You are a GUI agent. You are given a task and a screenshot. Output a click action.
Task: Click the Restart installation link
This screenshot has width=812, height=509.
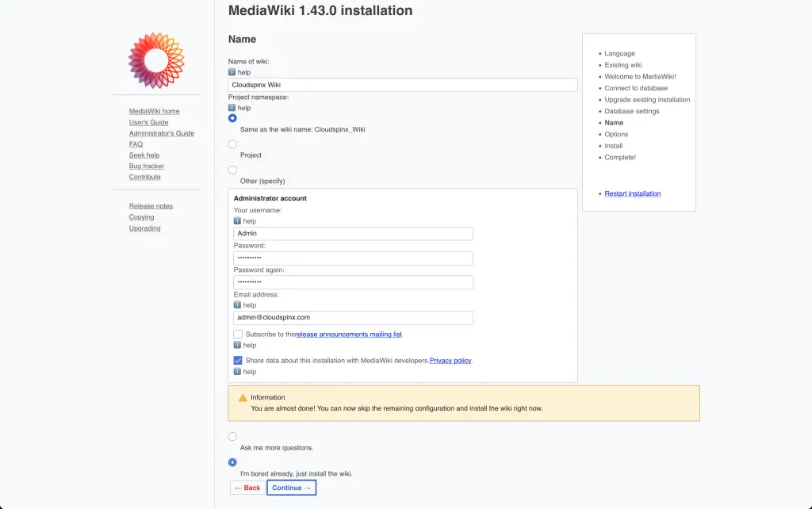tap(632, 193)
